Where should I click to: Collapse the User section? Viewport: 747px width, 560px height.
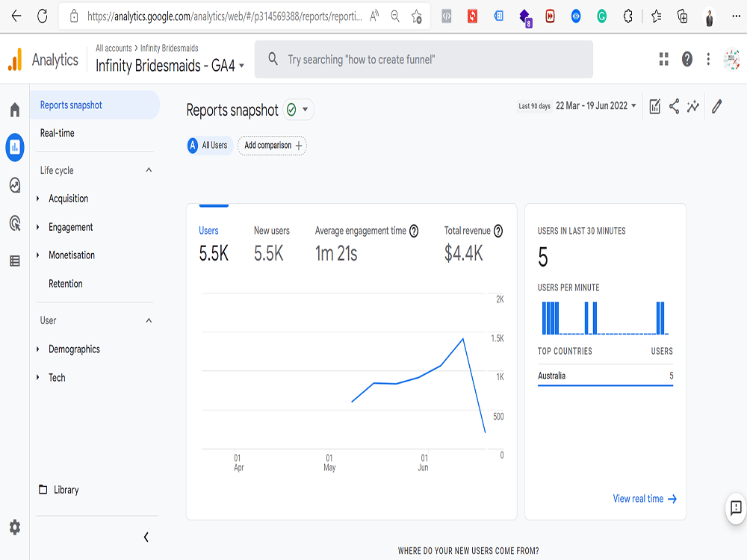pos(149,320)
